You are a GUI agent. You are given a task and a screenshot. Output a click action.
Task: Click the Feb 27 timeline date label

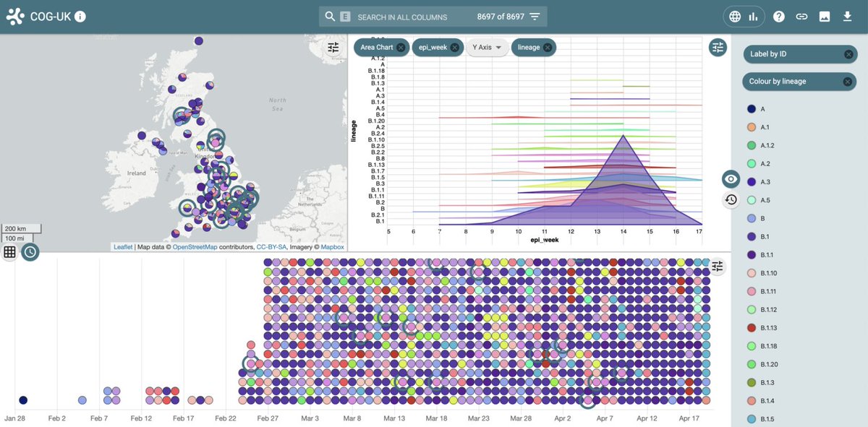(x=268, y=418)
